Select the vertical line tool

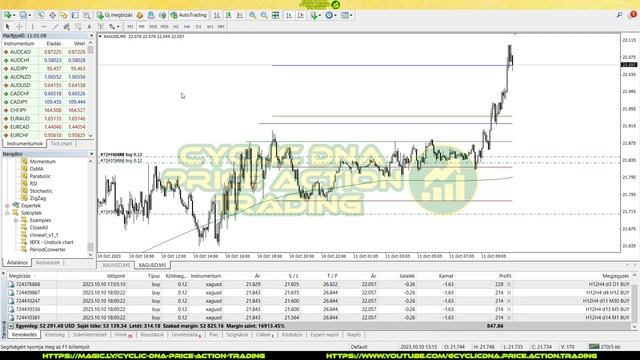pyautogui.click(x=33, y=27)
